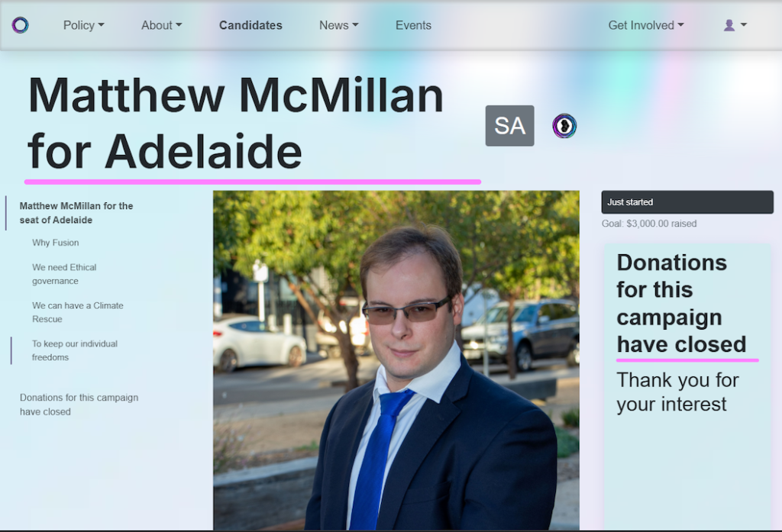The width and height of the screenshot is (782, 532).
Task: Open sidebar link Donations for this campaign have closed
Action: pos(79,405)
